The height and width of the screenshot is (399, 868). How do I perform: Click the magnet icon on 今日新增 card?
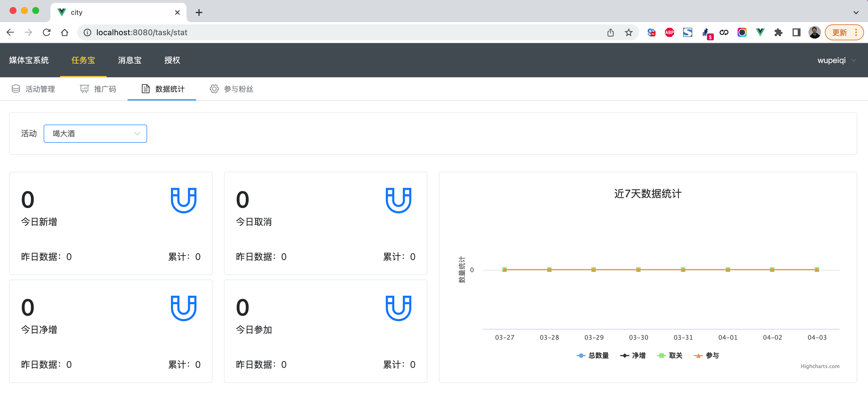point(183,200)
